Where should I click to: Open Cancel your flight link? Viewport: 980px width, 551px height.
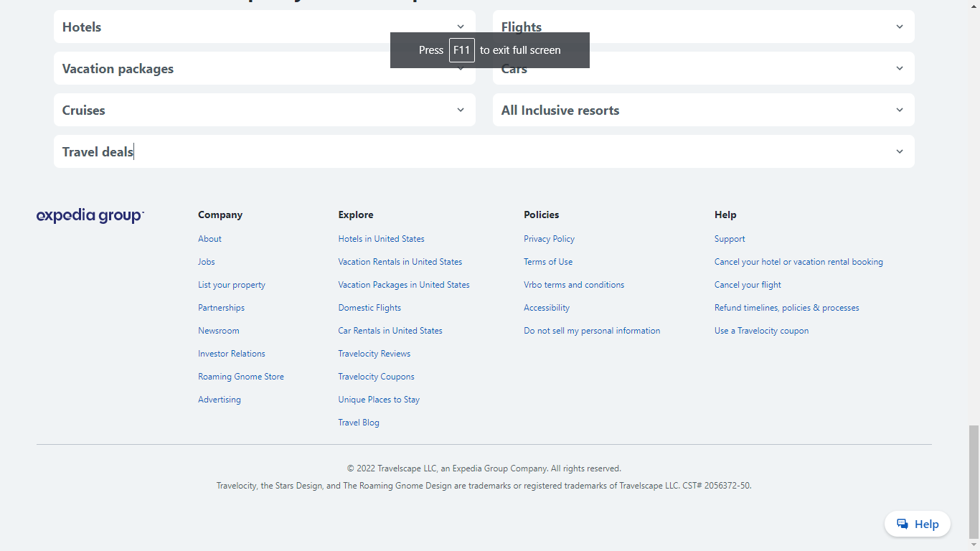[x=748, y=285]
